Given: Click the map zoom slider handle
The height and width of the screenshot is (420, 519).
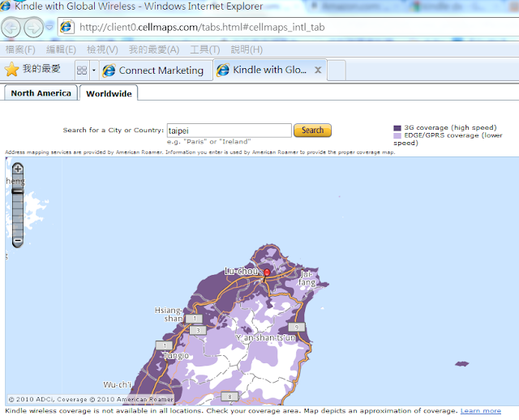Looking at the screenshot, I should tap(18, 191).
